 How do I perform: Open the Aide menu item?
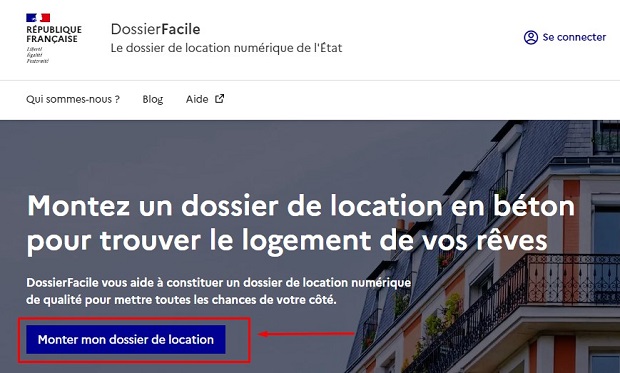pos(205,99)
